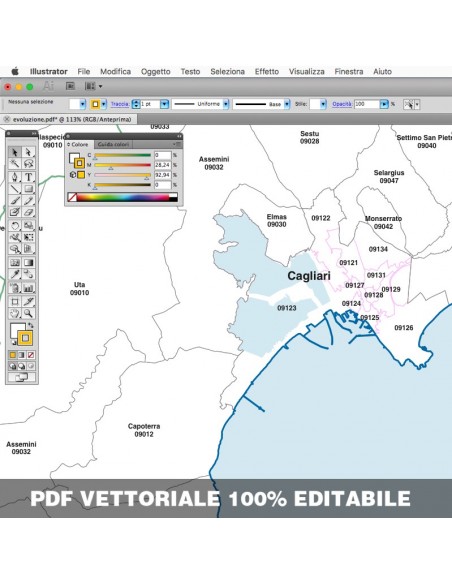Select the Width/Warp tool

coord(15,238)
